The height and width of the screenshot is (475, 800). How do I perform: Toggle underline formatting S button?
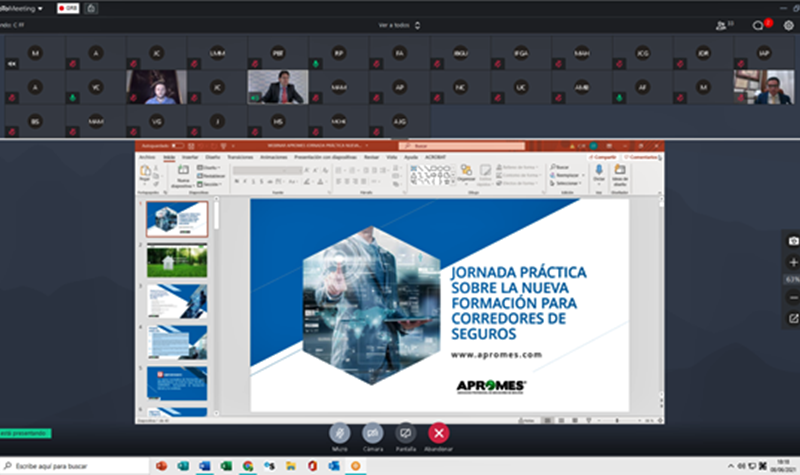tap(253, 181)
